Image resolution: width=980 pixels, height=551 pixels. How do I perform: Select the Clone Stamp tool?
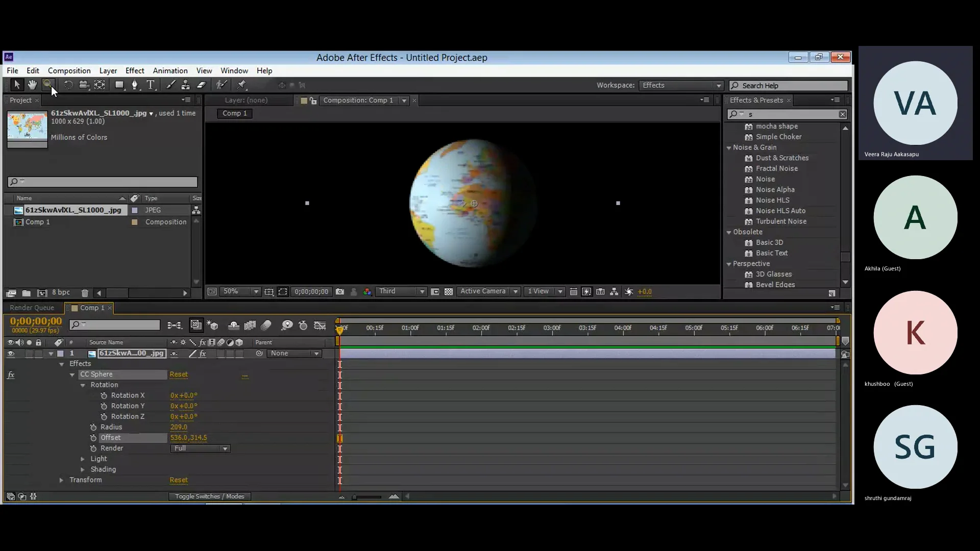pos(186,85)
